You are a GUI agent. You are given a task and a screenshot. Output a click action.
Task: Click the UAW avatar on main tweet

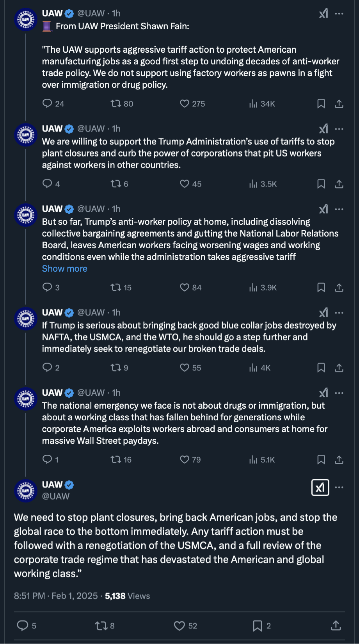[26, 491]
